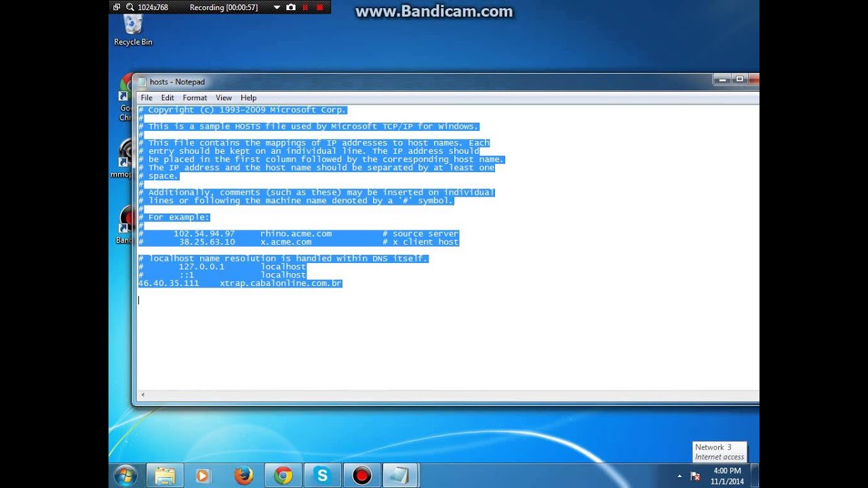Take a screenshot with Bandicam camera icon
This screenshot has height=488, width=868.
point(291,7)
